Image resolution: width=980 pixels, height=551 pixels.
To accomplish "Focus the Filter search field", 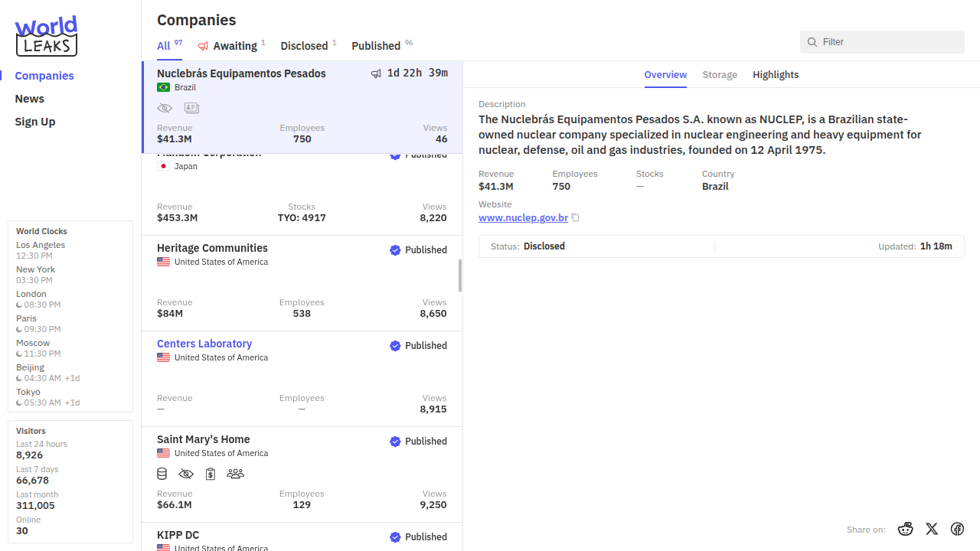I will click(x=888, y=42).
